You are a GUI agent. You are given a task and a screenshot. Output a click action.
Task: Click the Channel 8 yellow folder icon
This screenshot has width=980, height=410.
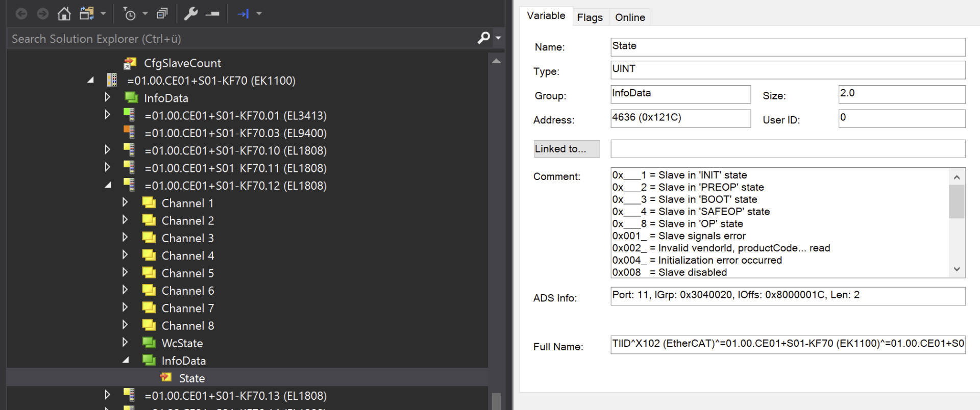pyautogui.click(x=149, y=325)
